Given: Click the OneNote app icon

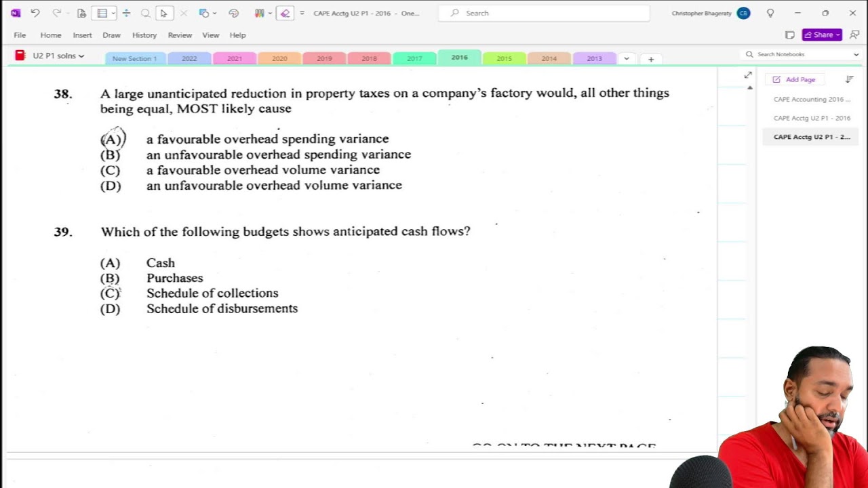Looking at the screenshot, I should tap(16, 13).
